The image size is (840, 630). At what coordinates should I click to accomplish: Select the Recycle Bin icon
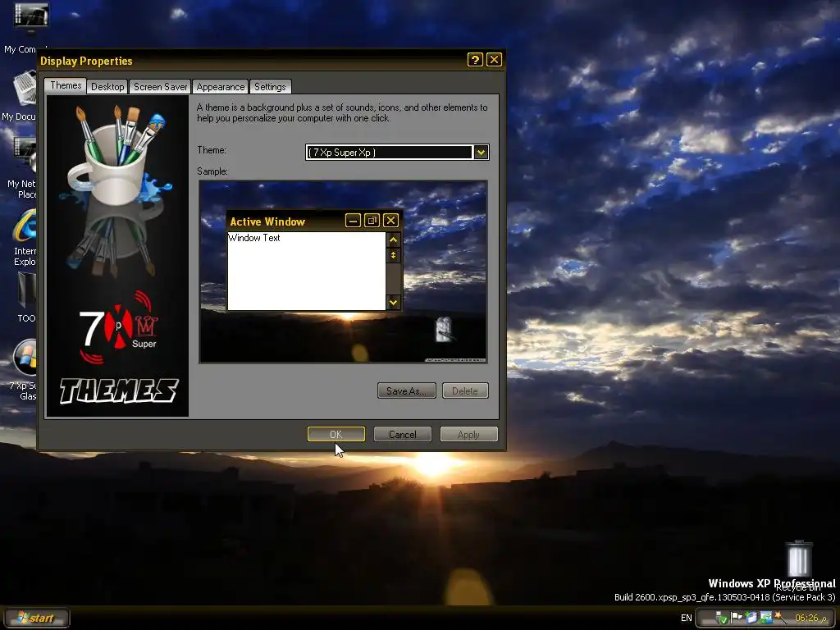[799, 559]
